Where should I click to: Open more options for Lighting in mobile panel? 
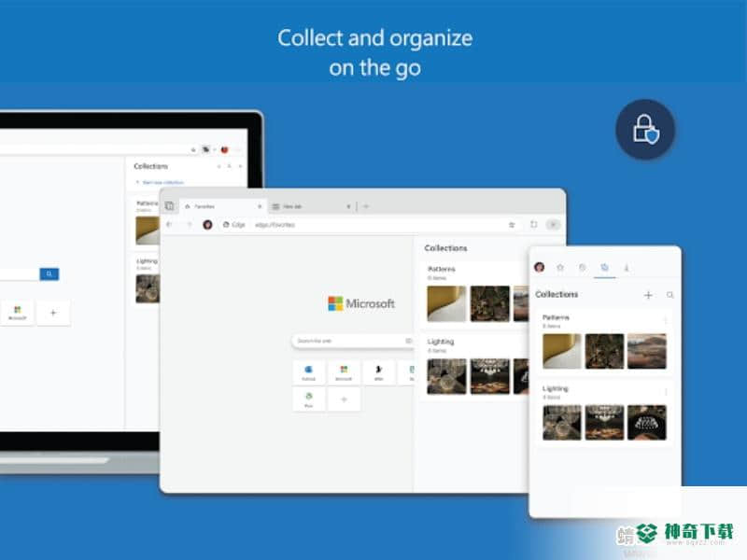click(666, 392)
